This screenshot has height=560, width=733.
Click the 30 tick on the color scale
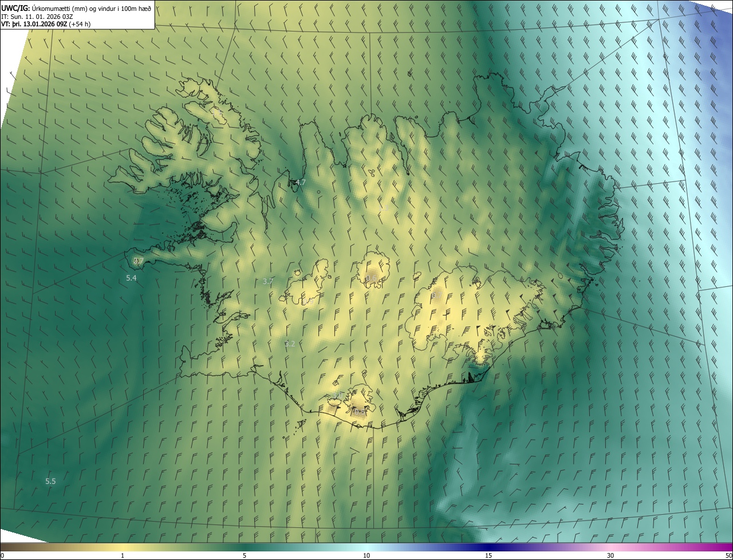(610, 556)
